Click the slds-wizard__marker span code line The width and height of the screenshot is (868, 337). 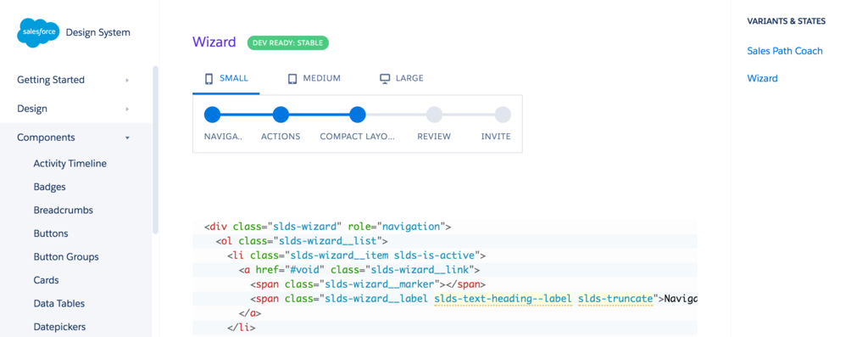pos(368,284)
